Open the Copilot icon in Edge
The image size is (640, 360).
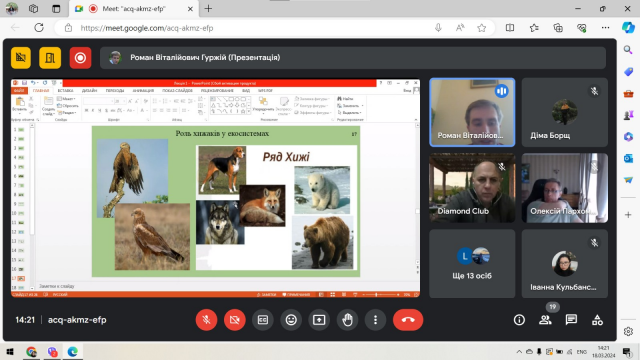pyautogui.click(x=628, y=28)
